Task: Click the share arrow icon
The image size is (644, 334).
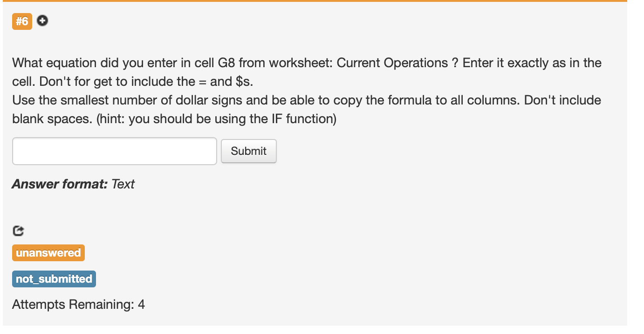Action: click(18, 230)
